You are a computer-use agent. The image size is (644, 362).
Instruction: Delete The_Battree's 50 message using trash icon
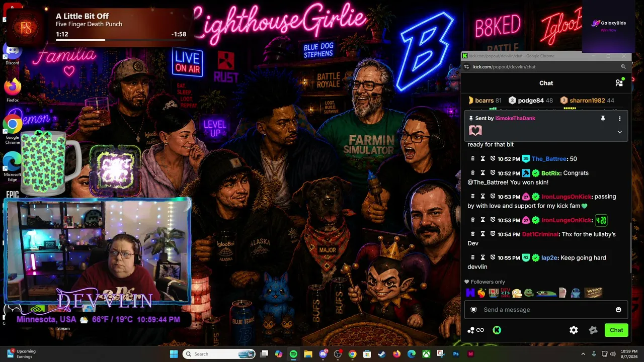(472, 159)
